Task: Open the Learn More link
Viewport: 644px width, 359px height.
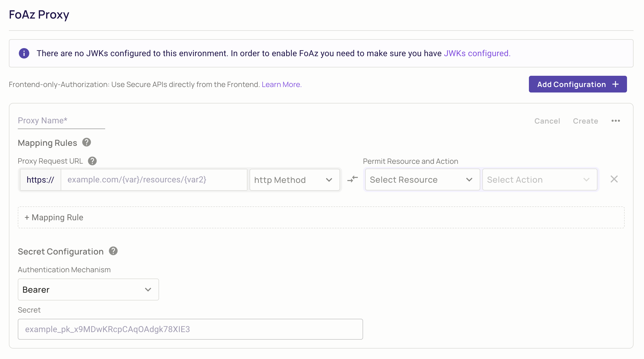Action: click(281, 84)
